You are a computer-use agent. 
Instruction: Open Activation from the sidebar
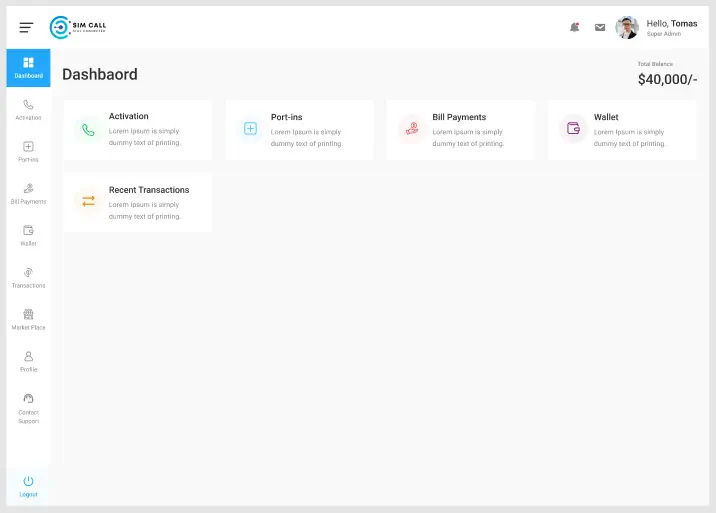point(28,110)
